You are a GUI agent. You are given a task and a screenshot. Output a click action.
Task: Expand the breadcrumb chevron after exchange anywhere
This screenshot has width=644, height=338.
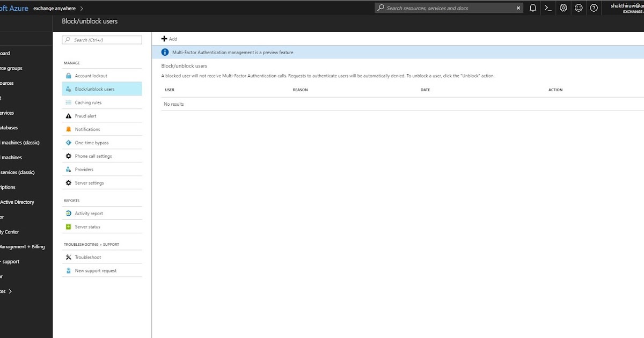pos(82,8)
